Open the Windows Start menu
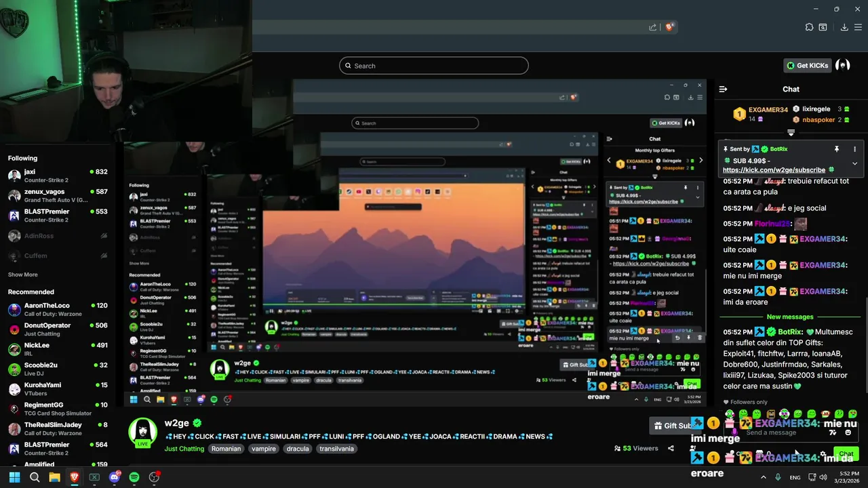This screenshot has height=488, width=868. coord(14,477)
